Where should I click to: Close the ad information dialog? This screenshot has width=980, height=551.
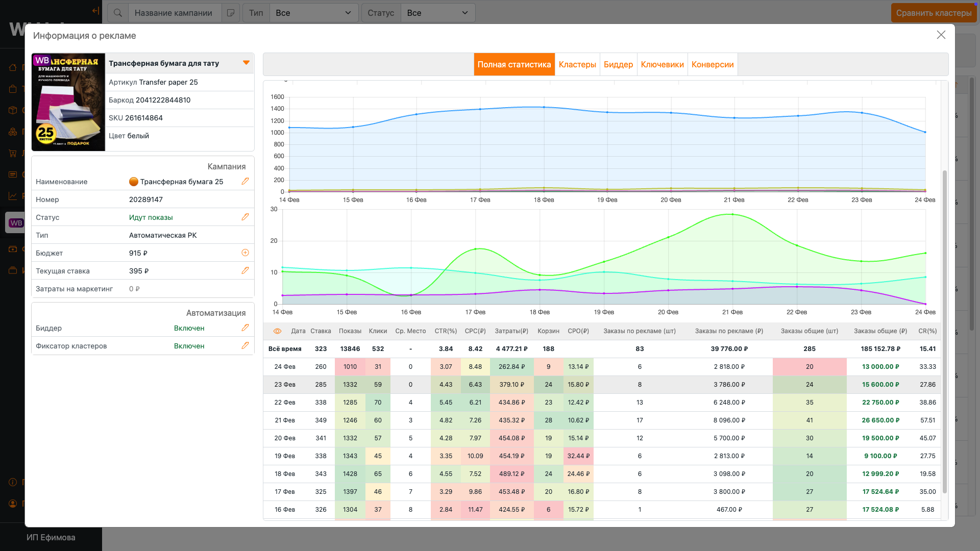[941, 35]
